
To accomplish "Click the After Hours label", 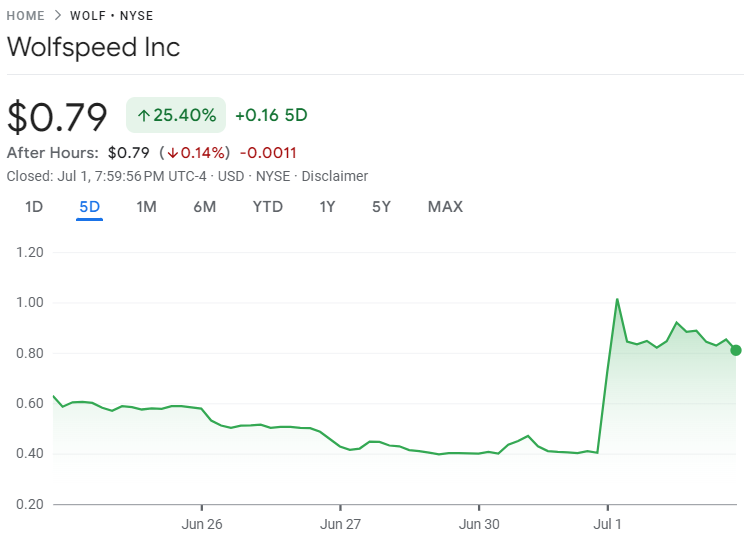I will point(53,153).
